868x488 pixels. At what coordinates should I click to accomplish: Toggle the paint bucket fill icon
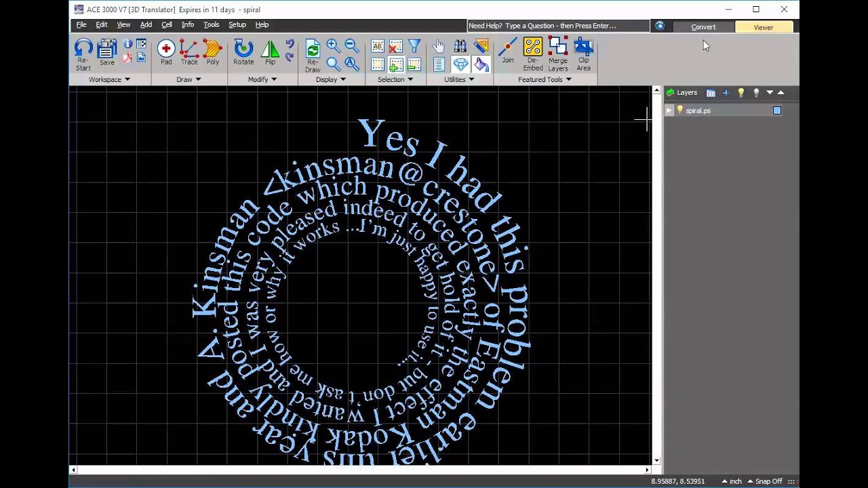tap(481, 64)
